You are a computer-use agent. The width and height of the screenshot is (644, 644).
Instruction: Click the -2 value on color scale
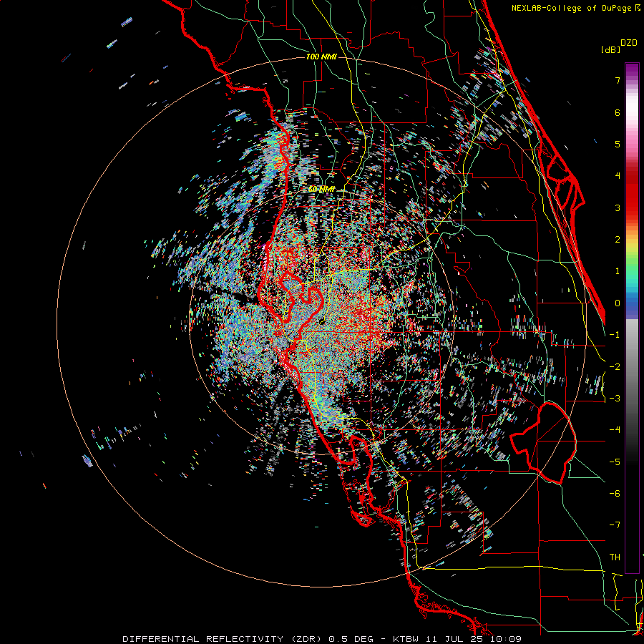(x=615, y=367)
